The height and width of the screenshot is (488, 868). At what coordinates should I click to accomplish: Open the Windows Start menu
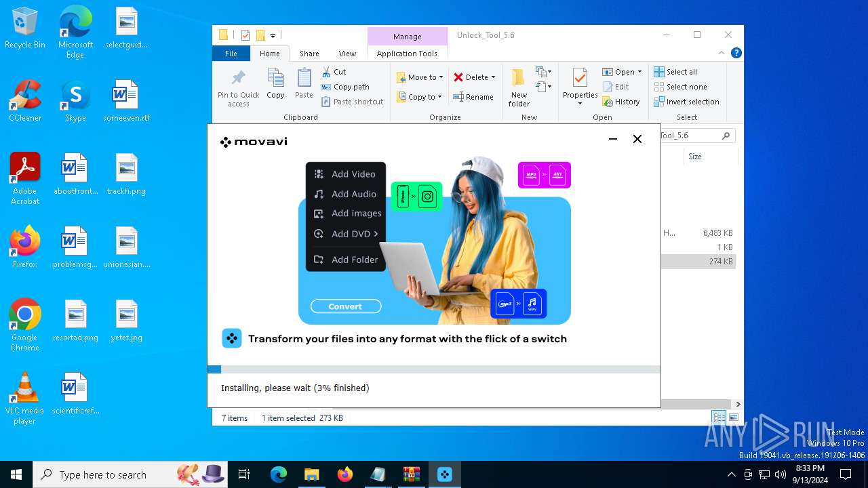[x=16, y=474]
